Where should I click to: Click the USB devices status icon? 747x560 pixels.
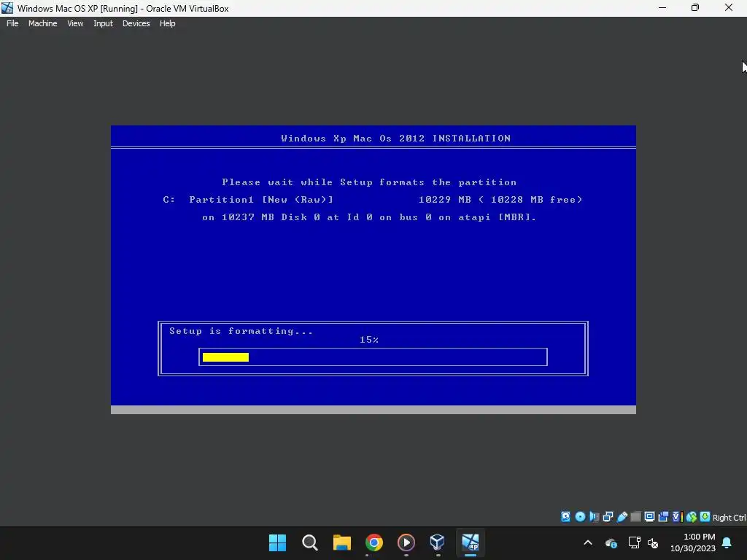tap(622, 517)
